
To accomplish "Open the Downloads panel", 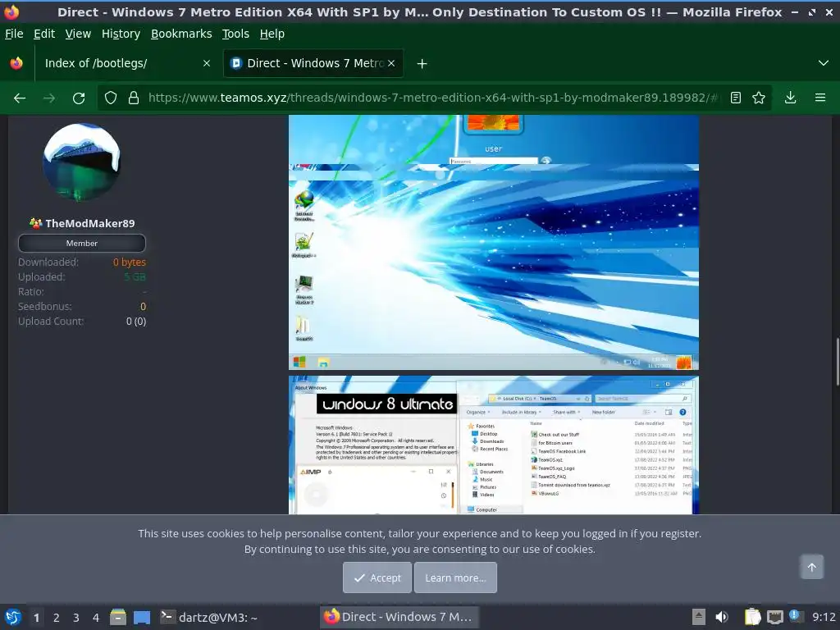I will pos(790,98).
